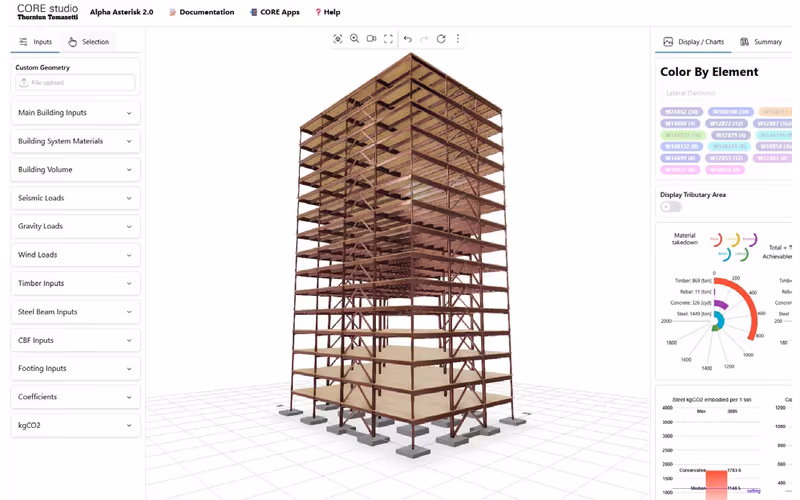Image resolution: width=800 pixels, height=500 pixels.
Task: Expand the Timber Inputs section
Action: tap(75, 283)
